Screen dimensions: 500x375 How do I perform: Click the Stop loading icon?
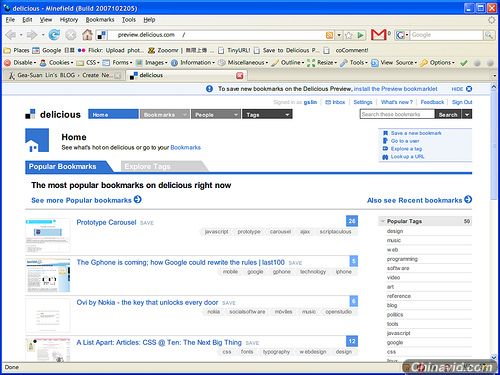coord(70,35)
